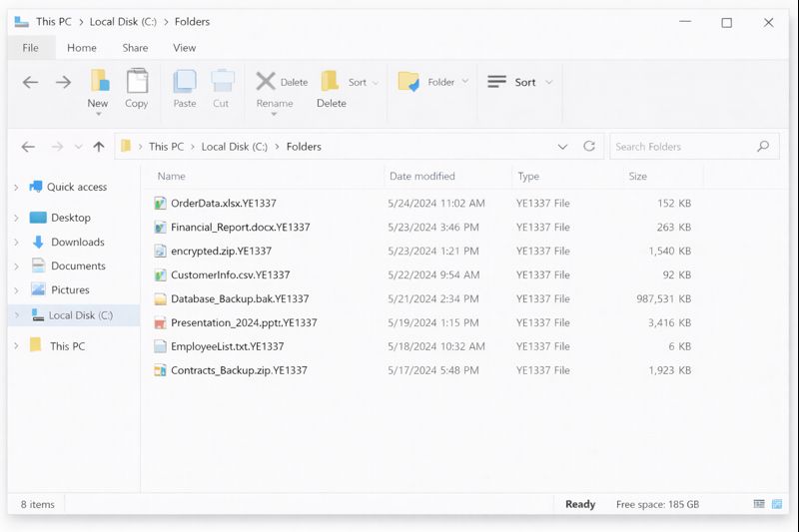Screen dimensions: 799x532
Task: Sort by Name column header
Action: click(x=171, y=176)
